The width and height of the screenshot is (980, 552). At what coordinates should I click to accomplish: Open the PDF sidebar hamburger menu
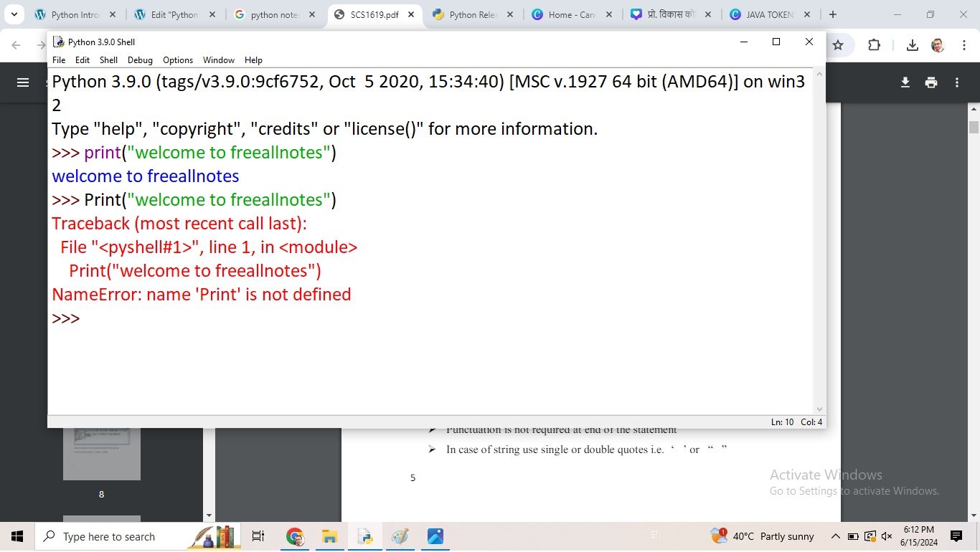[23, 82]
